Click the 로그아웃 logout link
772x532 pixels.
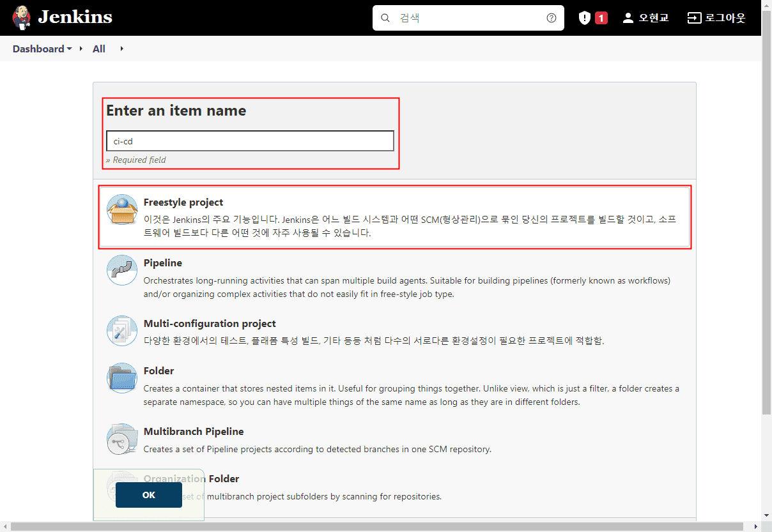725,18
